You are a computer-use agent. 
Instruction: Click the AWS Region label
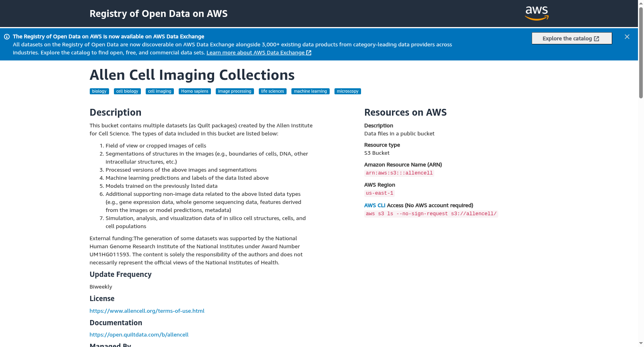[x=380, y=185]
